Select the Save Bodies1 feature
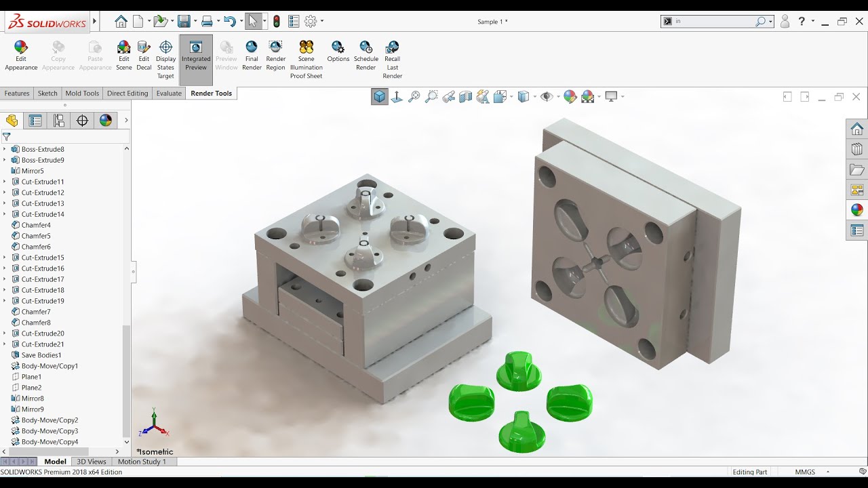 (41, 355)
